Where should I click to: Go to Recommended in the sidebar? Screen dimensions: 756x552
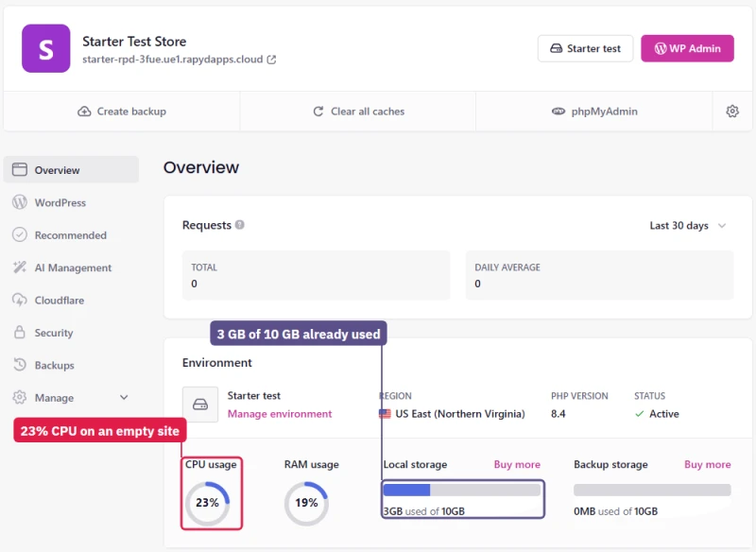coord(72,235)
